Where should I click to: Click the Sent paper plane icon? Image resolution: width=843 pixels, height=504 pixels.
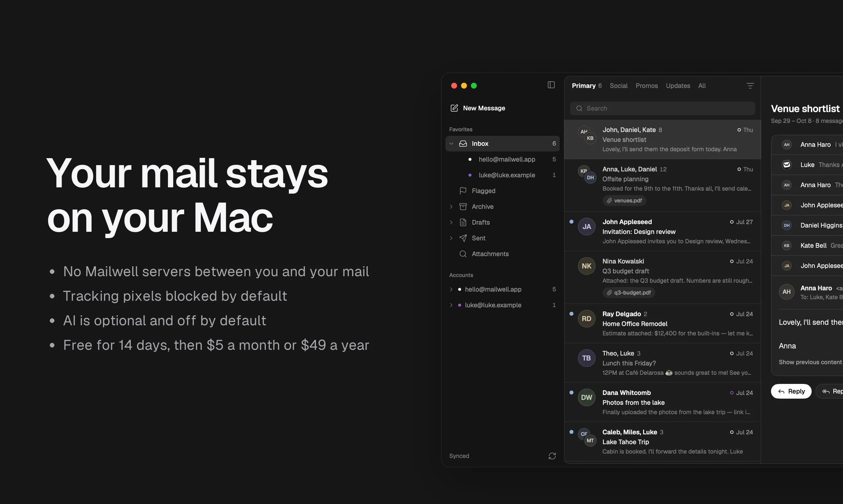(x=463, y=238)
